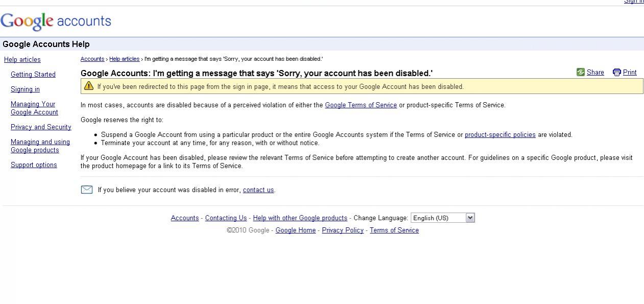The width and height of the screenshot is (644, 304).
Task: Click the 'Terminate your account' bullet text
Action: tap(210, 143)
